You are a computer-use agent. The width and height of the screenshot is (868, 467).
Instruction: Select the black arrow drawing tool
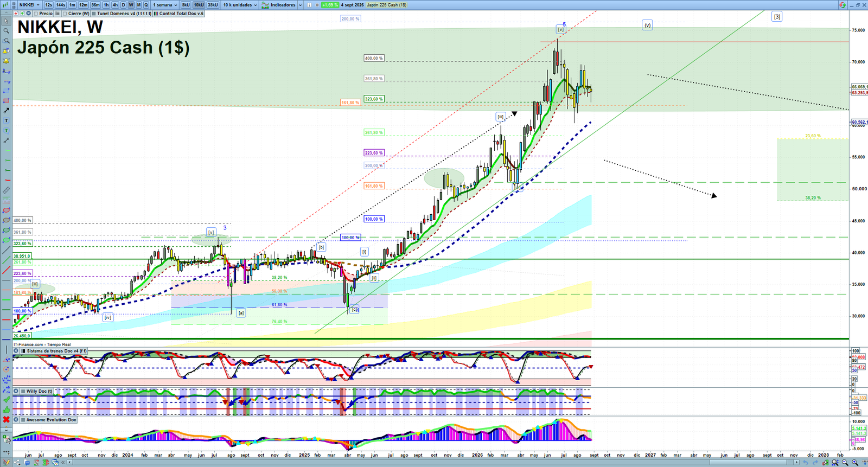coord(7,111)
